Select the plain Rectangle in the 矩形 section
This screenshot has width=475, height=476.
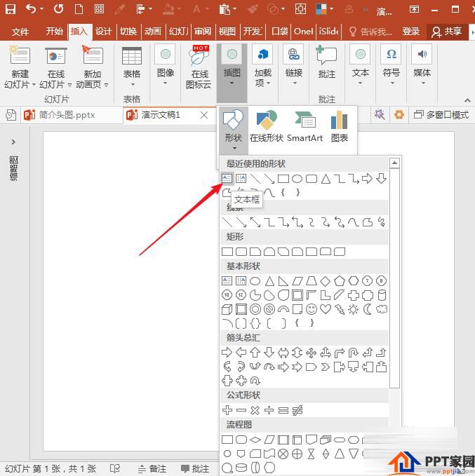(x=227, y=252)
